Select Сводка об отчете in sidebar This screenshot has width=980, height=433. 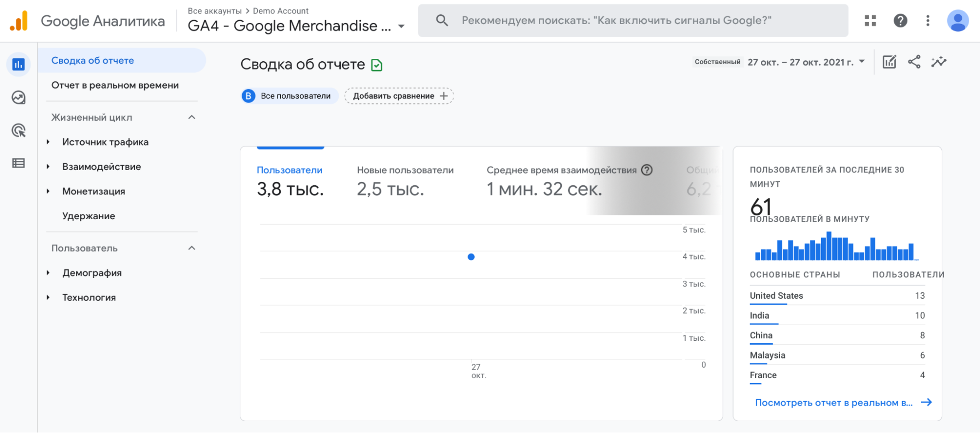click(x=122, y=60)
